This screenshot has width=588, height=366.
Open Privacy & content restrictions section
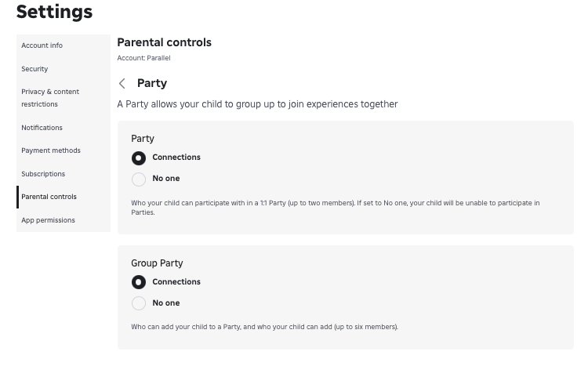(x=50, y=98)
